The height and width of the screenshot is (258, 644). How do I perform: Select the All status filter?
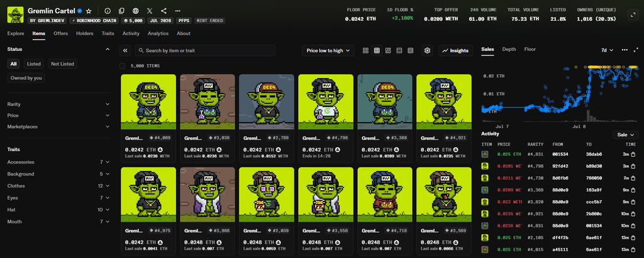pyautogui.click(x=14, y=64)
